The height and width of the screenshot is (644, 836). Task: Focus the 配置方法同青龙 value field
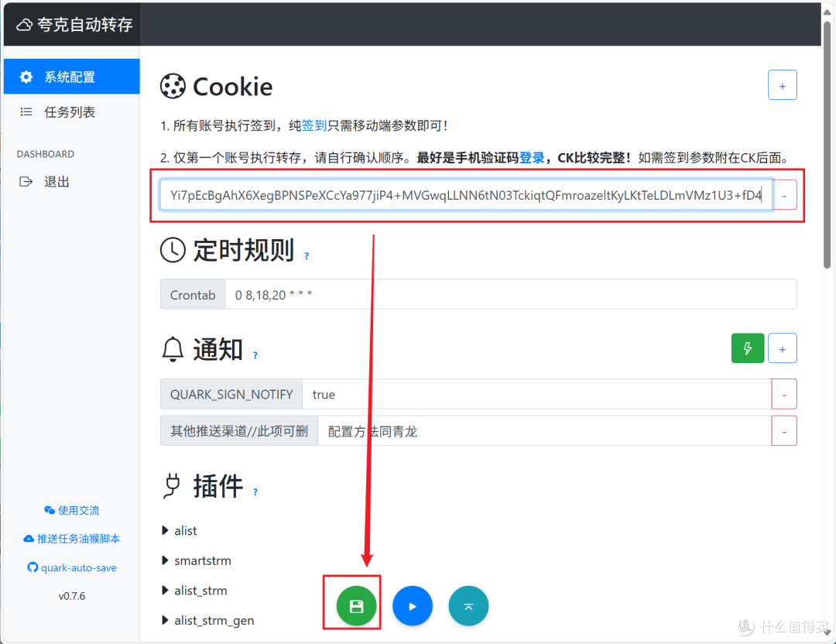coord(544,431)
